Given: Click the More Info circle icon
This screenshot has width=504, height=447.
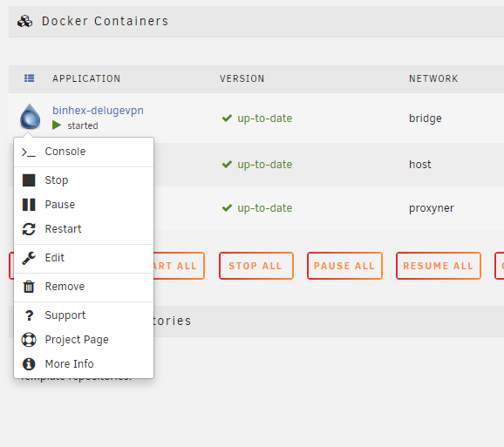Looking at the screenshot, I should point(29,364).
